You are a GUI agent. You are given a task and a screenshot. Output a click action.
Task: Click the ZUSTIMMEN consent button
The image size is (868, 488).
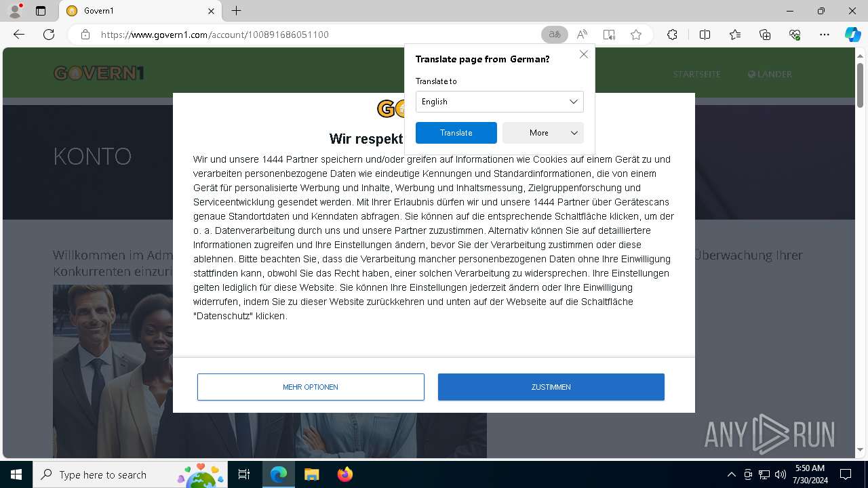pyautogui.click(x=551, y=387)
